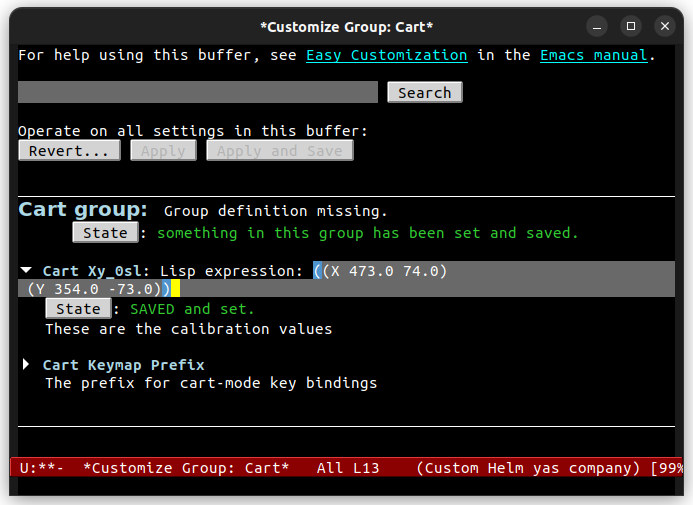Click the mode line buffer name *Customize Group: Cart*

186,468
